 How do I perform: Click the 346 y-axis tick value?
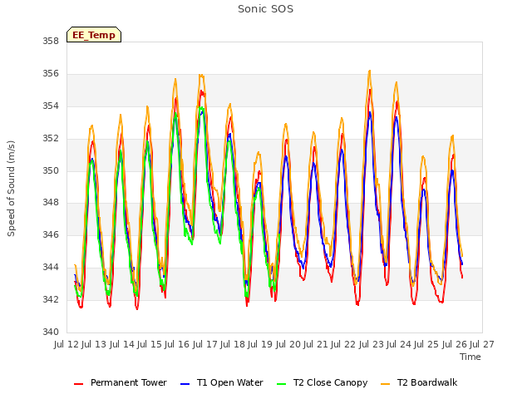[51, 234]
